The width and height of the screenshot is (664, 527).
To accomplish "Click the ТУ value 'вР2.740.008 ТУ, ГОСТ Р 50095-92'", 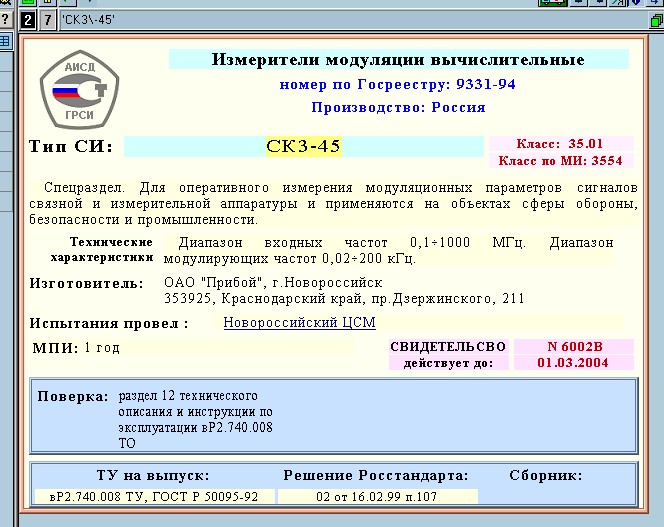I will click(154, 496).
